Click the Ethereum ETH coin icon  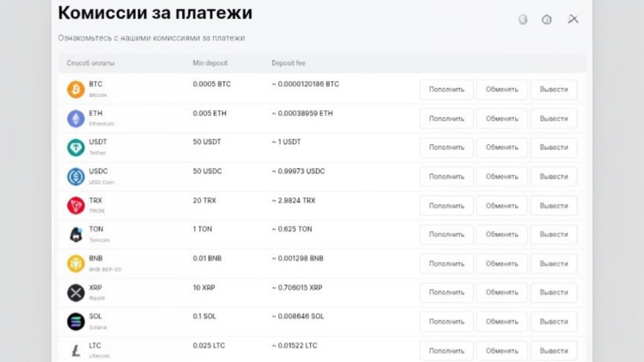click(x=76, y=119)
